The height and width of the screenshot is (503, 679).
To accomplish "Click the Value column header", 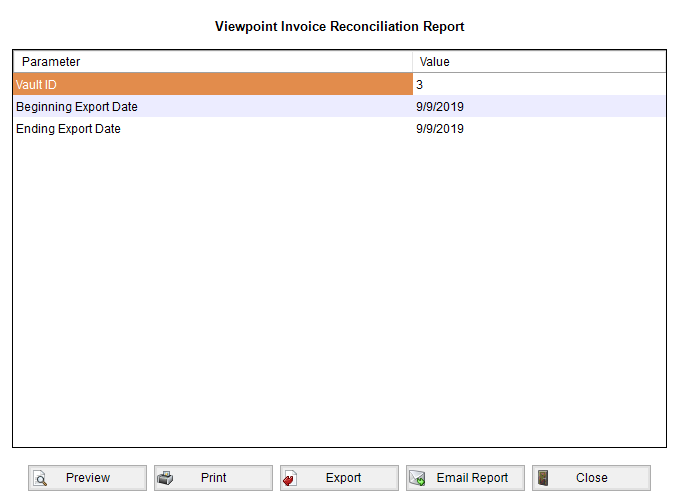I will (x=539, y=62).
